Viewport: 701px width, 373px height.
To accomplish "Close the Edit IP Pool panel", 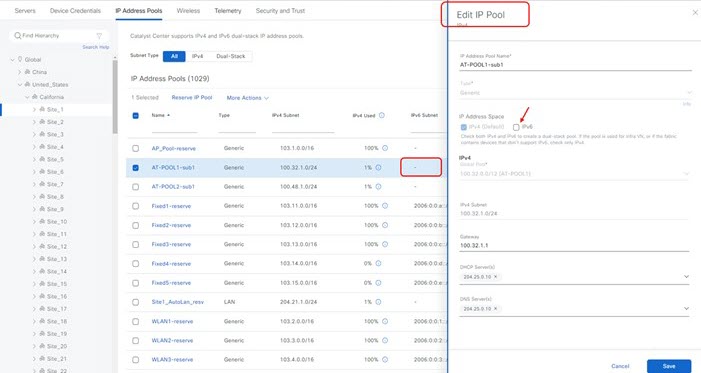I will click(695, 13).
